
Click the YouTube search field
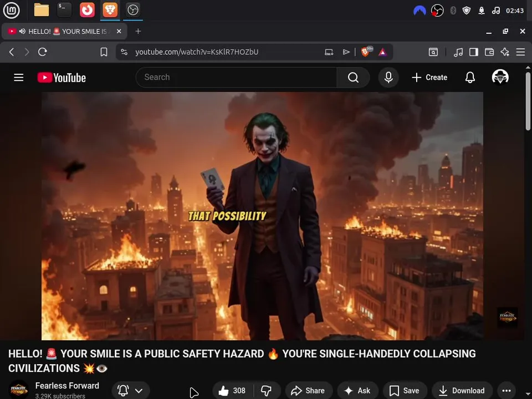pyautogui.click(x=236, y=78)
